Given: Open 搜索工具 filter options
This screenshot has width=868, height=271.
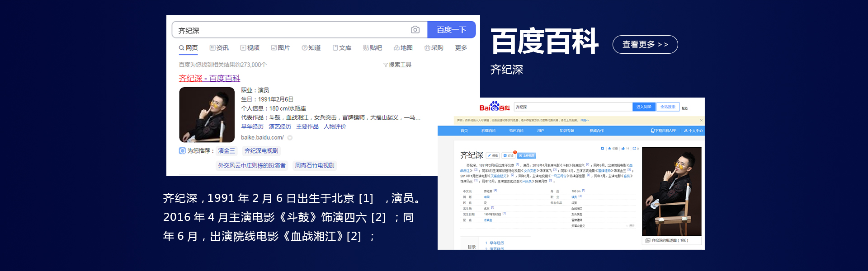Looking at the screenshot, I should click(x=397, y=65).
